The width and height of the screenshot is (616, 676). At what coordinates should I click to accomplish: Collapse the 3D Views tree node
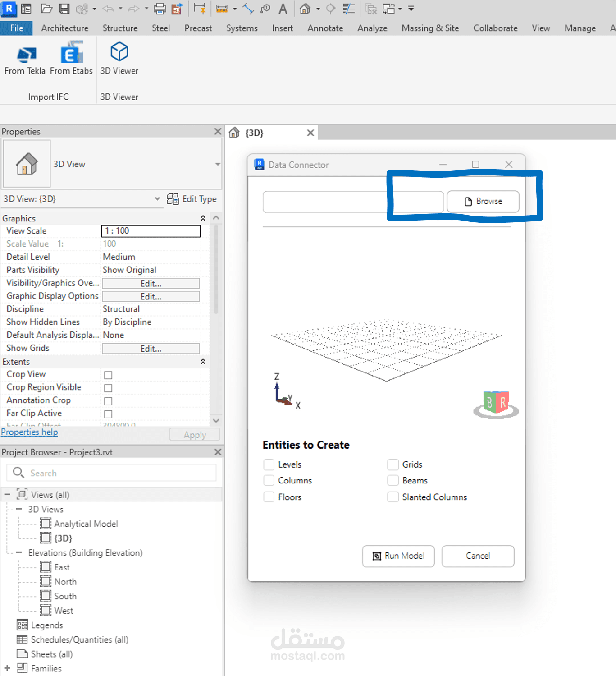click(x=19, y=509)
